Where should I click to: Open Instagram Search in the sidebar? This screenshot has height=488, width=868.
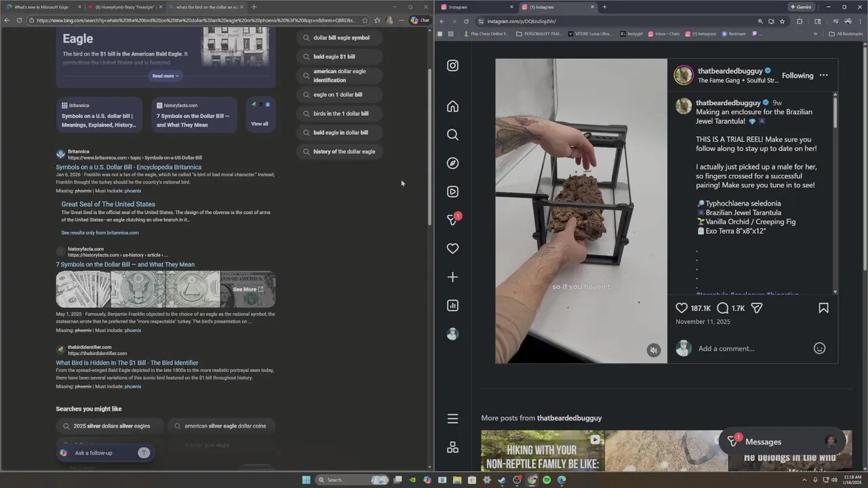pos(452,135)
